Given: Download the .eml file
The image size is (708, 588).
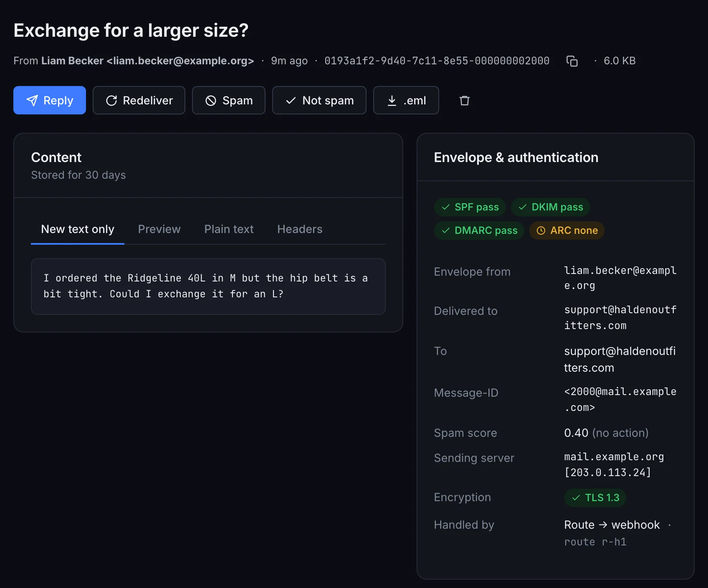Looking at the screenshot, I should click(x=406, y=100).
